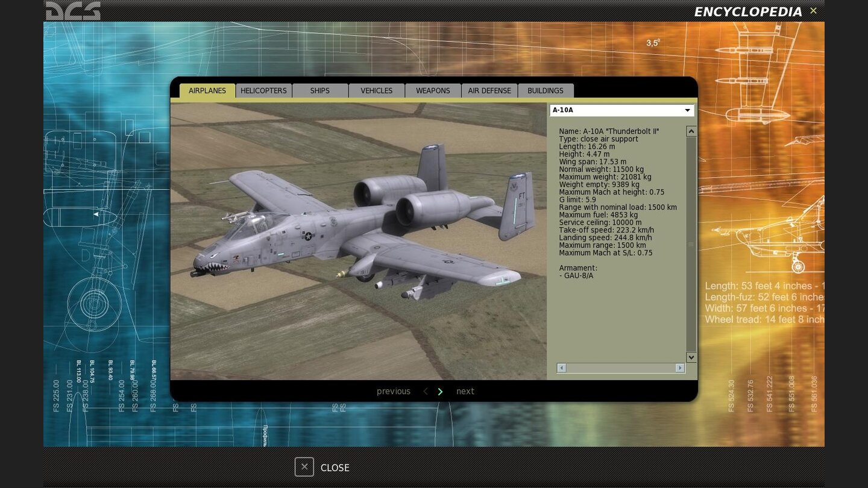
Task: Open the A-10A aircraft dropdown
Action: click(x=621, y=110)
